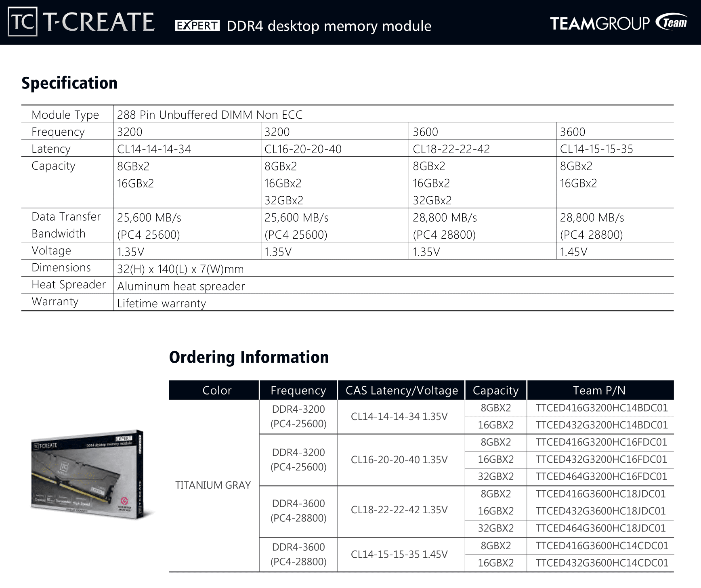Click the TEAMGROUP logo at top right
This screenshot has height=588, width=701.
tap(619, 23)
